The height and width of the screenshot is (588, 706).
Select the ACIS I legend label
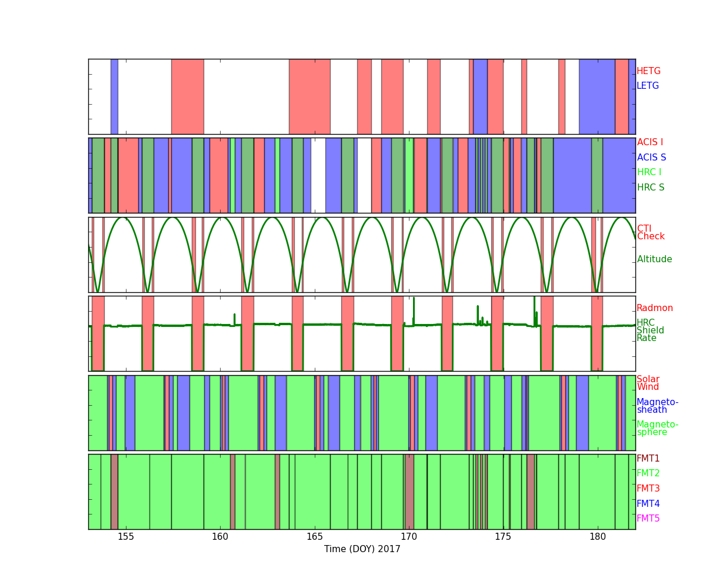[x=650, y=142]
